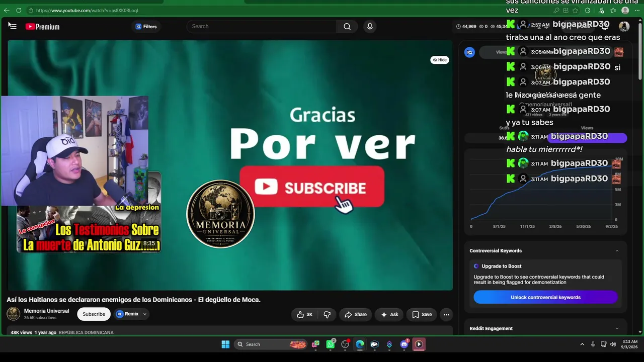Click the red SUBSCRIBE end-screen button
Image resolution: width=644 pixels, height=362 pixels.
pos(312,187)
